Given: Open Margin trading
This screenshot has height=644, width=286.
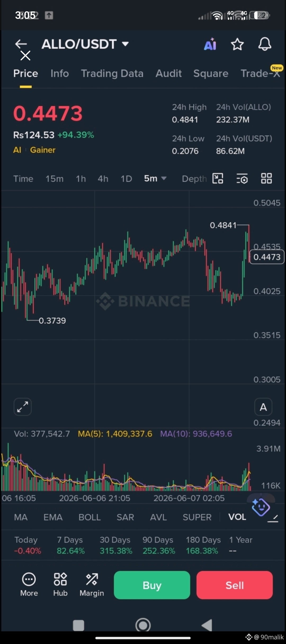Looking at the screenshot, I should pyautogui.click(x=92, y=585).
